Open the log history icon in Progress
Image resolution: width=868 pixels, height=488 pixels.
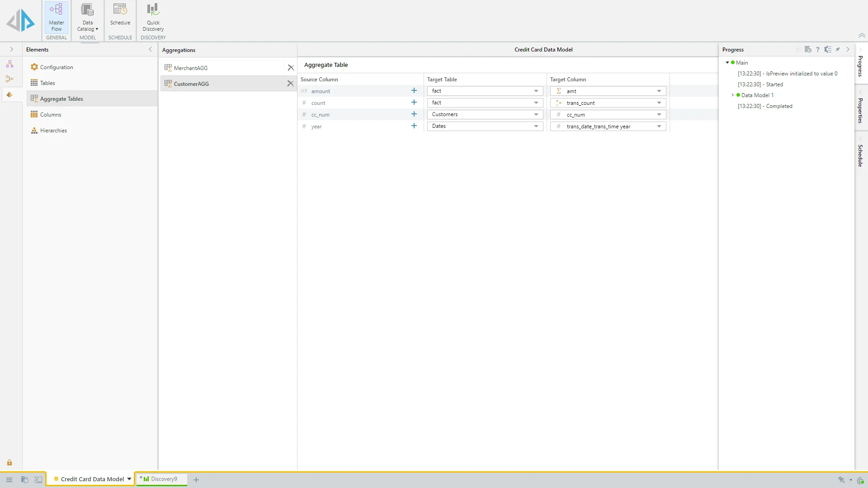coord(808,50)
